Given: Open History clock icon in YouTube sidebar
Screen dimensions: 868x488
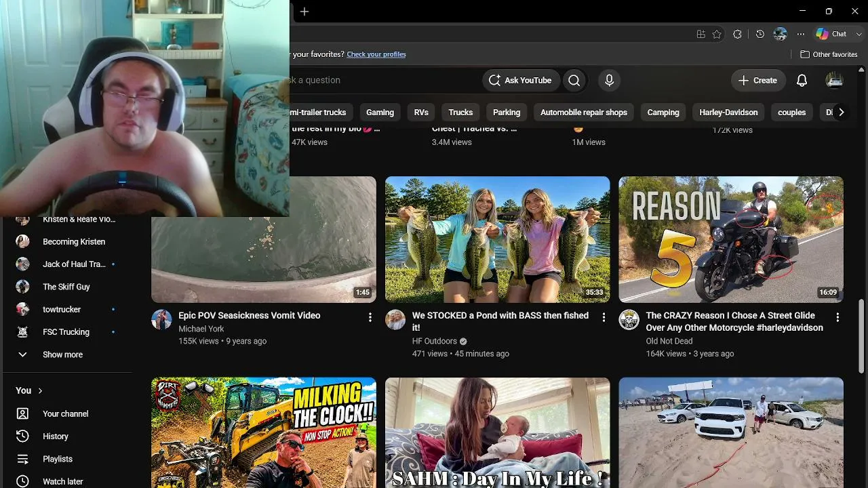Looking at the screenshot, I should pos(22,436).
